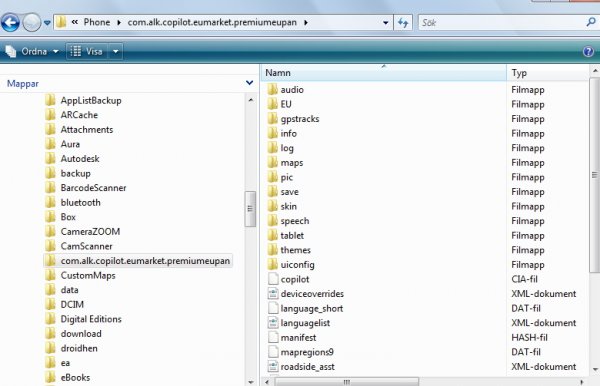Click the folder tree scrollbar thumb
This screenshot has width=600, height=386.
point(250,208)
